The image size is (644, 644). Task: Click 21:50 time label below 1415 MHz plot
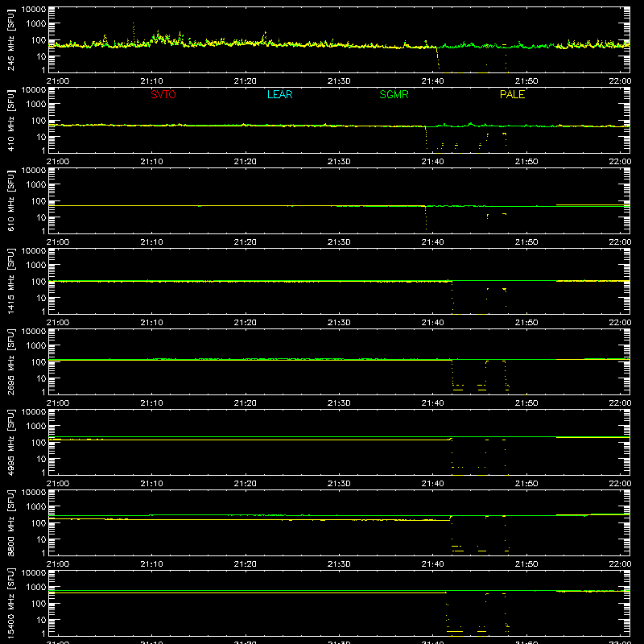pos(526,323)
